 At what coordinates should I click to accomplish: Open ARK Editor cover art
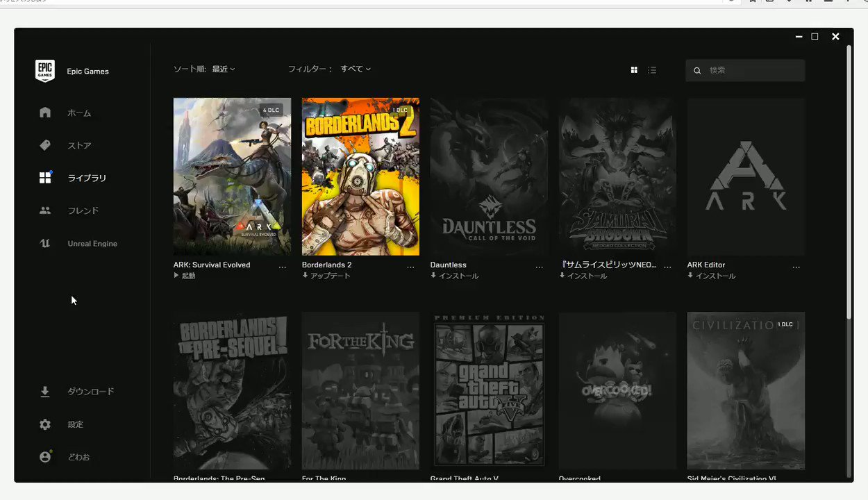[x=746, y=176]
